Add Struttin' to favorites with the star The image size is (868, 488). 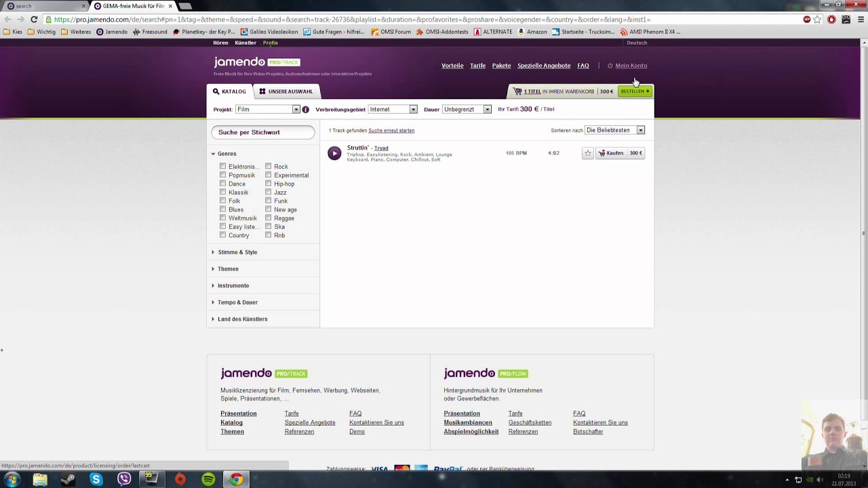[588, 153]
